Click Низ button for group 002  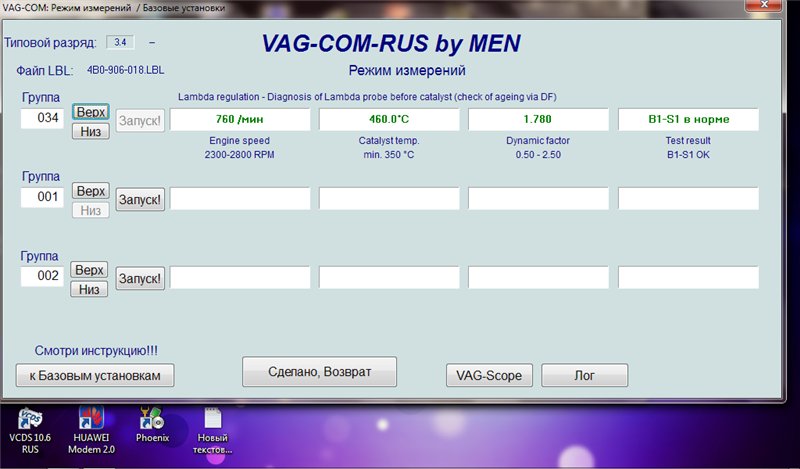click(x=89, y=289)
